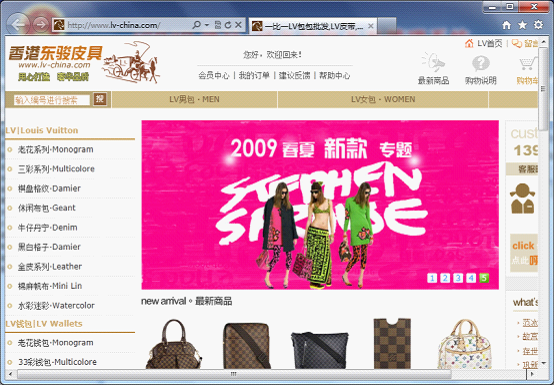The height and width of the screenshot is (385, 554).
Task: Open the browser tools gear icon
Action: [538, 25]
